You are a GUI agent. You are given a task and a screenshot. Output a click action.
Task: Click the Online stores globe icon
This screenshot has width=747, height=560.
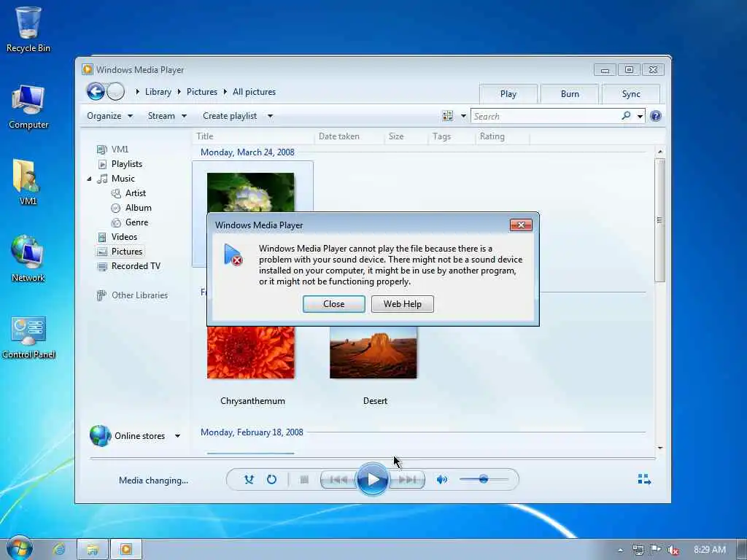[x=100, y=435]
